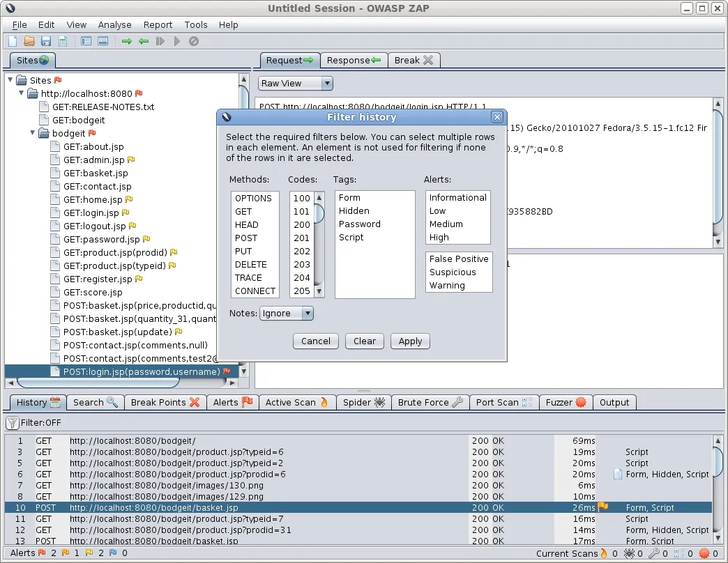Click the Cancel button in Filter history
The width and height of the screenshot is (728, 563).
[316, 341]
